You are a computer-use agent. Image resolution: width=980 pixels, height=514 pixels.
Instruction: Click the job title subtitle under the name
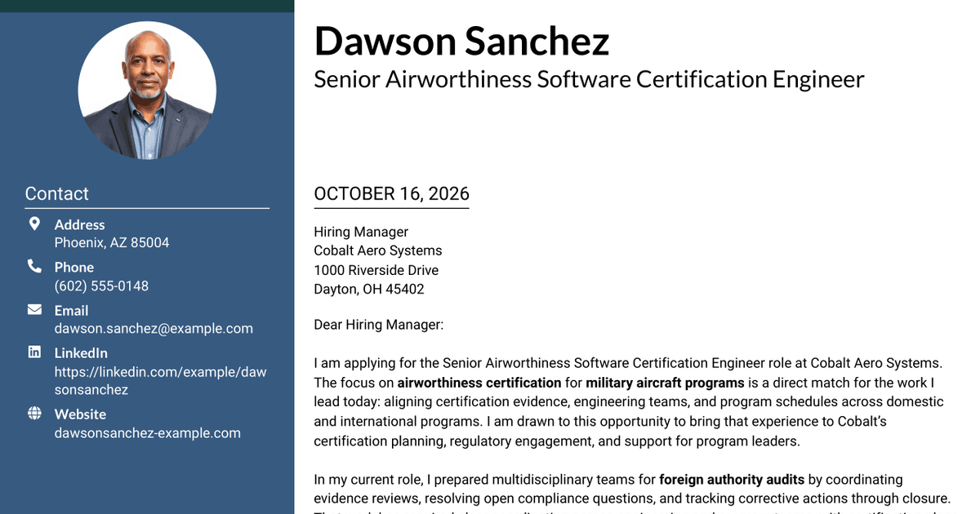tap(589, 79)
